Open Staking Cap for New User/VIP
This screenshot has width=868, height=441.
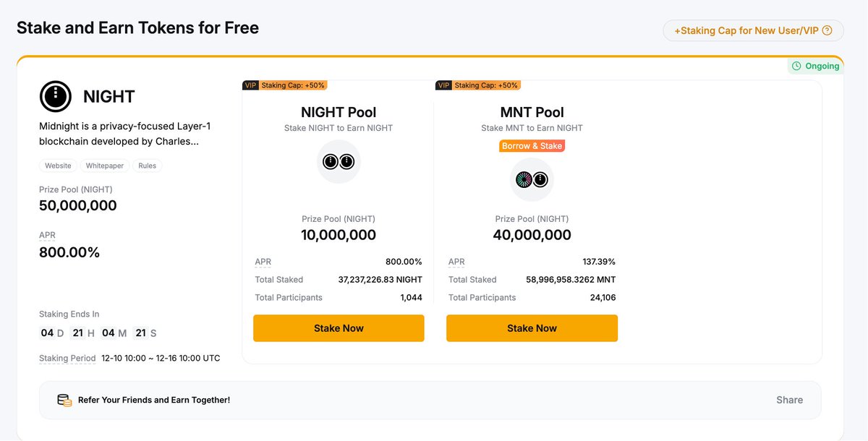(x=752, y=30)
